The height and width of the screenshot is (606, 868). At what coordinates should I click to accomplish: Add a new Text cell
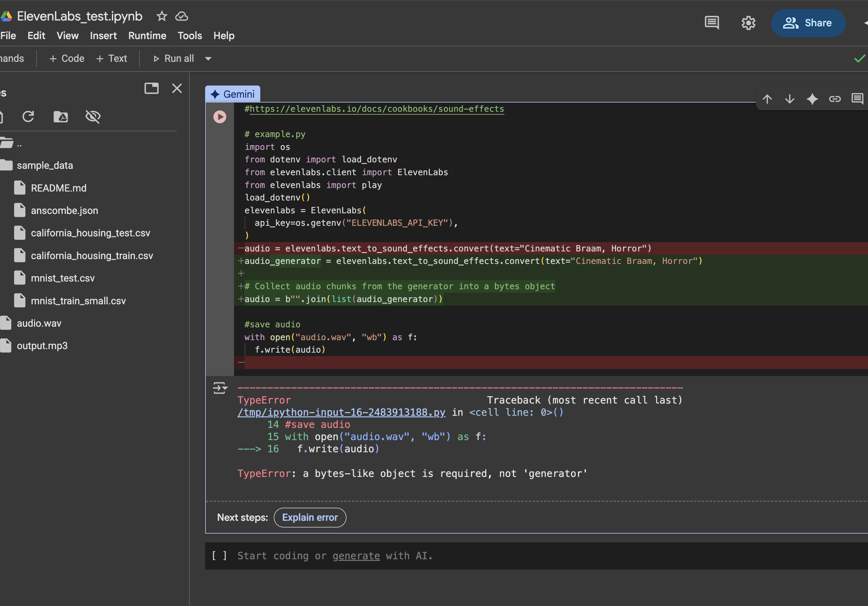coord(112,59)
